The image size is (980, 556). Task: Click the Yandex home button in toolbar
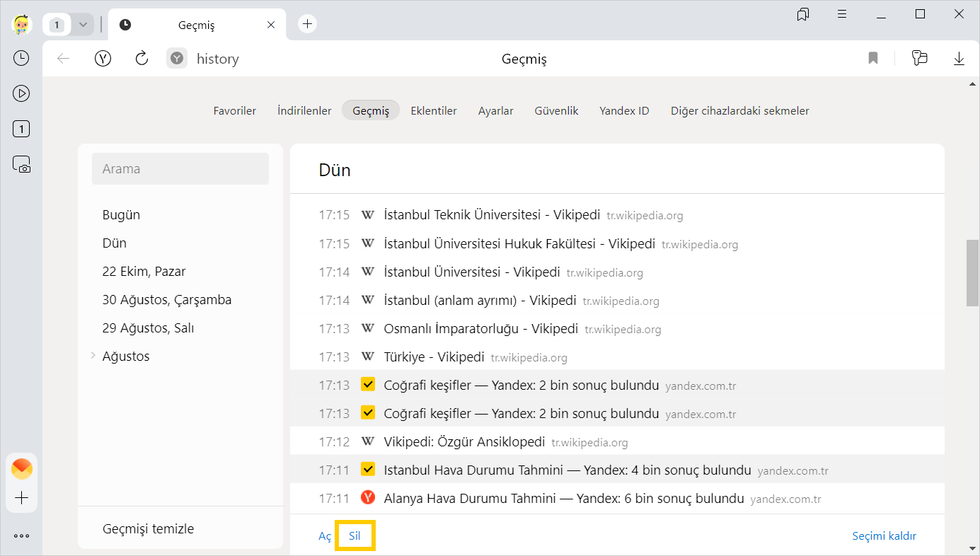103,59
